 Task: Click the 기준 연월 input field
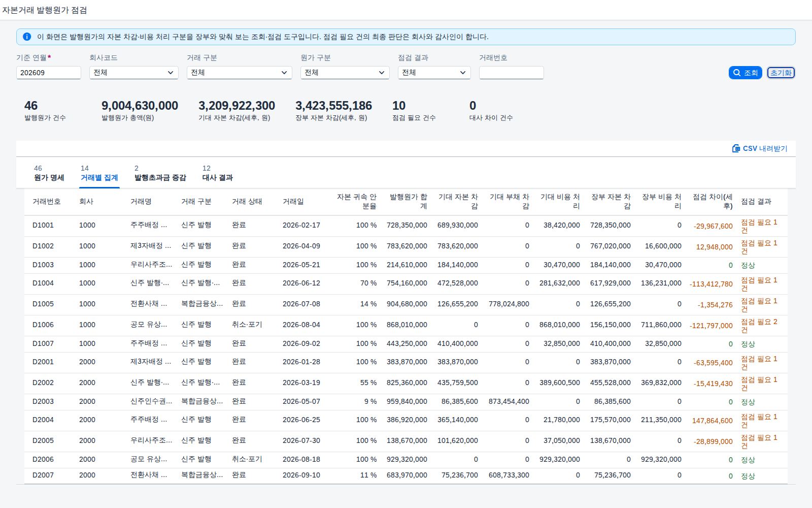[49, 73]
